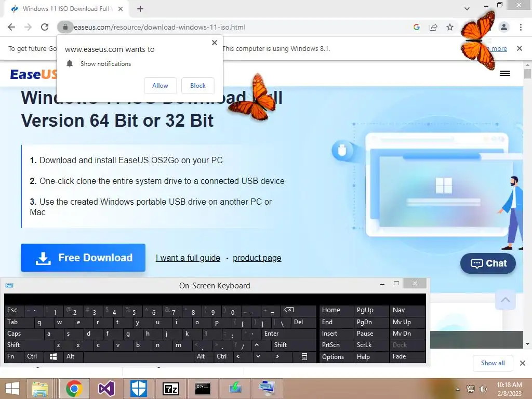Open 7-Zip from the taskbar
Viewport: 532px width, 399px height.
(x=170, y=389)
